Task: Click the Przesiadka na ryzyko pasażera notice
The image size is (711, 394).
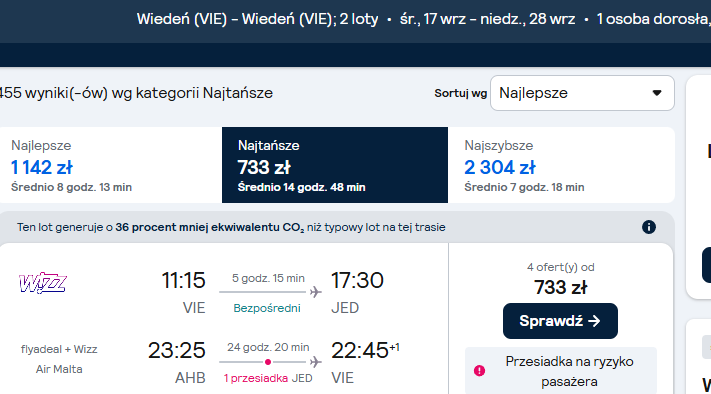Action: (561, 371)
